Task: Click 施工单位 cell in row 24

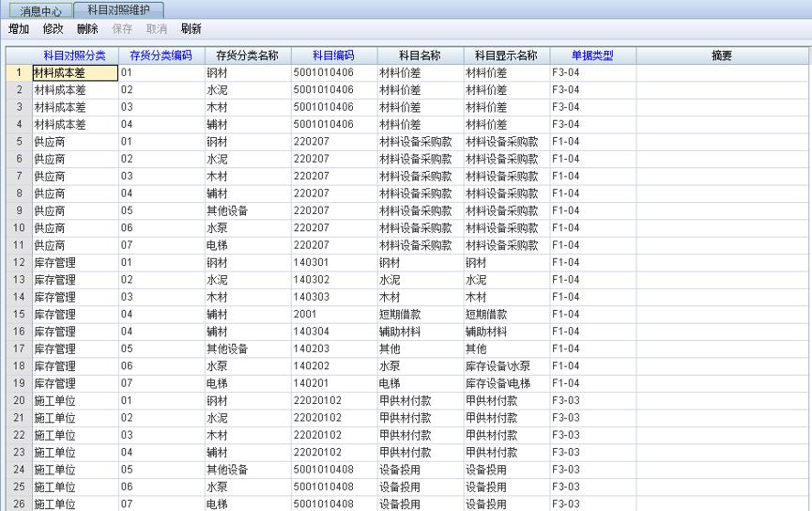Action: [75, 470]
